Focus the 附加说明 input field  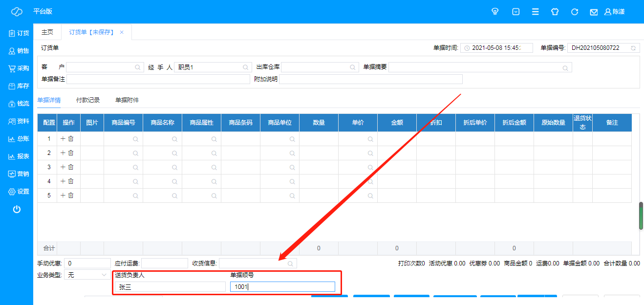(x=370, y=79)
